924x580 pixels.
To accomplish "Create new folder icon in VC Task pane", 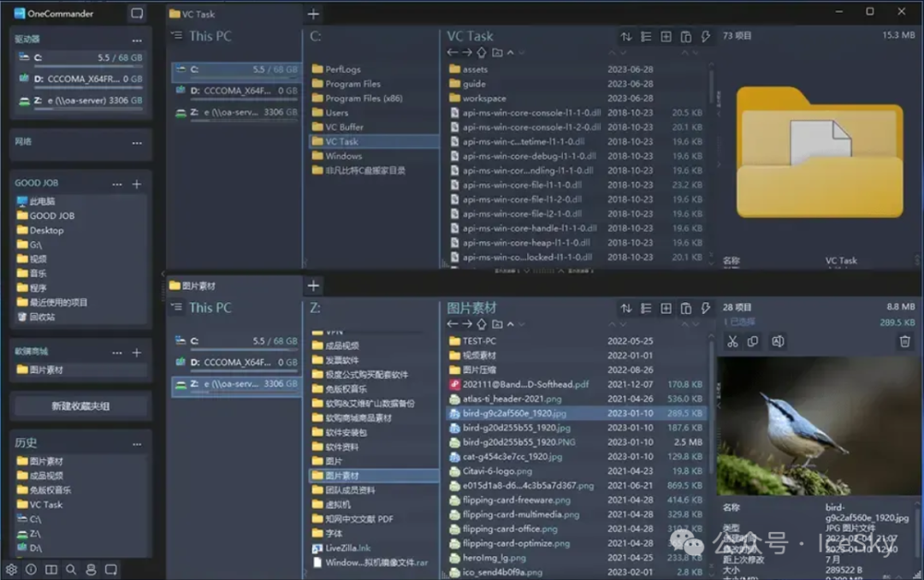I will [x=497, y=53].
